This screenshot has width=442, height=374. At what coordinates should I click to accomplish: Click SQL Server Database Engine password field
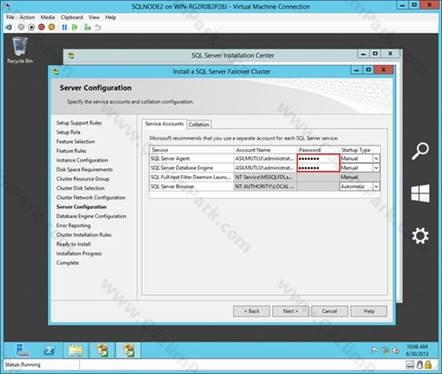coord(318,168)
